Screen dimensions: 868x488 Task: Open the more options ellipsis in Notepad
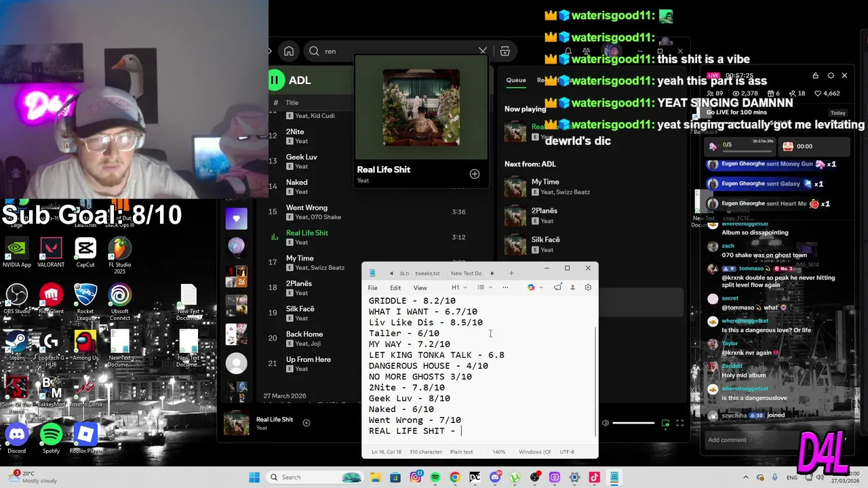click(x=505, y=287)
